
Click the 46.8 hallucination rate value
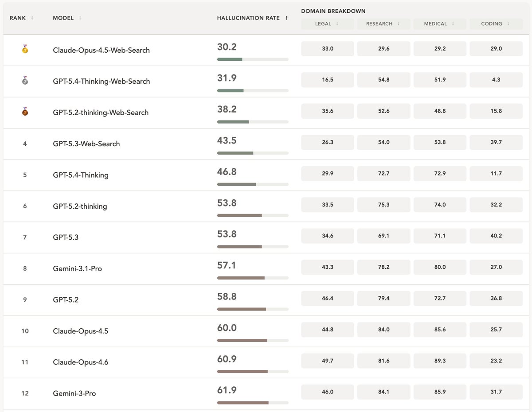click(x=227, y=171)
